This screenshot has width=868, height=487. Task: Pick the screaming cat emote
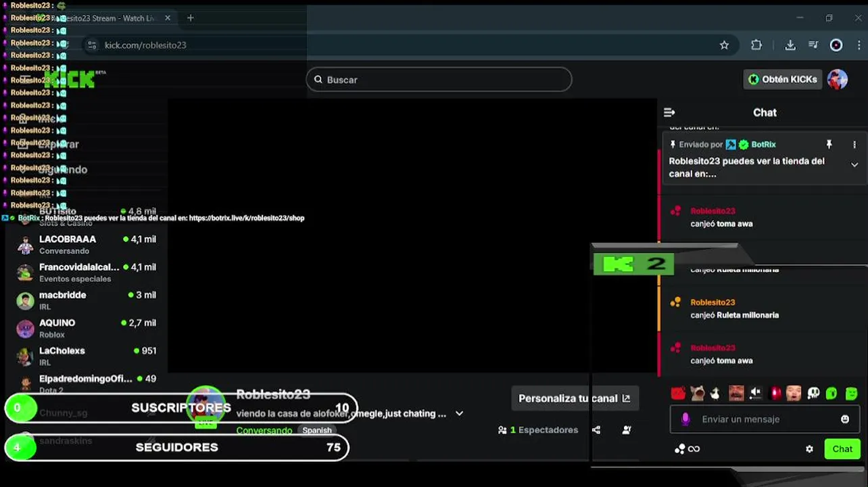point(697,393)
